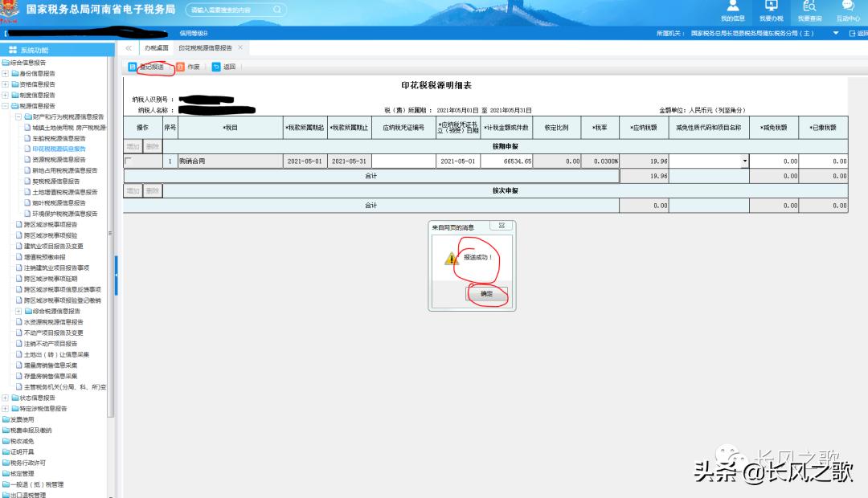The width and height of the screenshot is (868, 498).
Task: Open the 互动中心 chat icon
Action: (848, 6)
